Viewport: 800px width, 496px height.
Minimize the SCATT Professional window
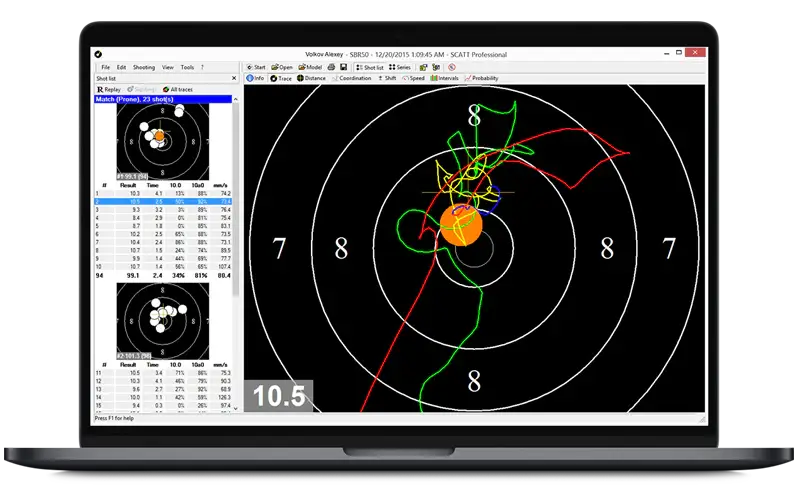[x=667, y=53]
